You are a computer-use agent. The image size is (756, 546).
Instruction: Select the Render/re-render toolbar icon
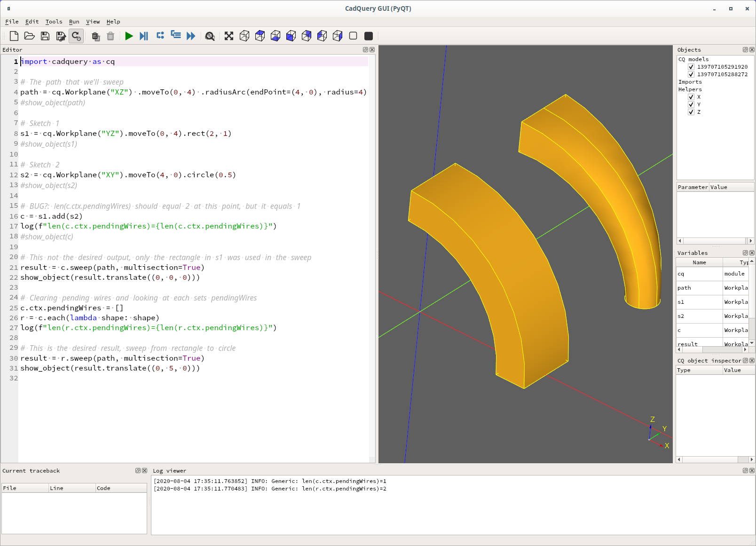76,36
